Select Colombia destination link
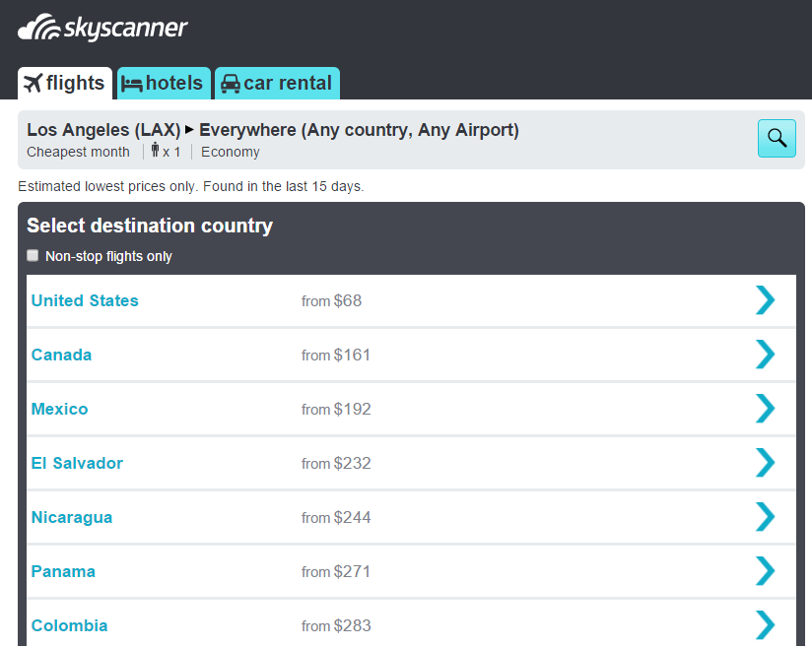Viewport: 812px width, 648px height. point(69,625)
